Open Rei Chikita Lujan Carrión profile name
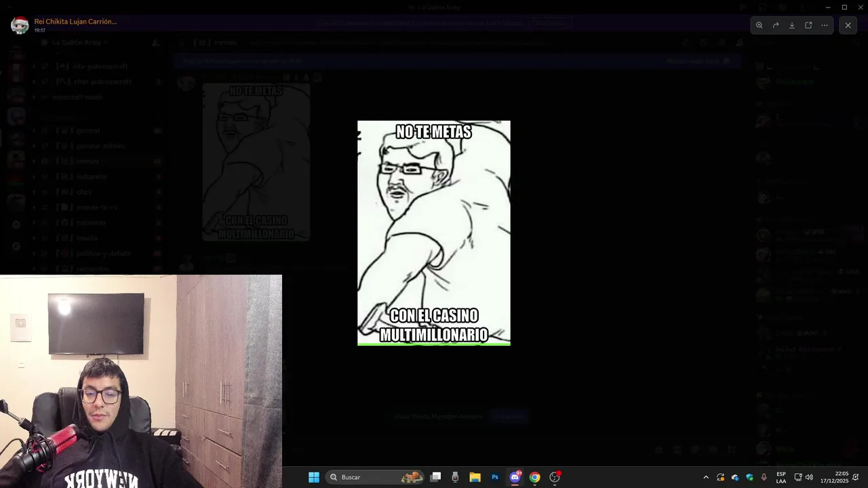Viewport: 868px width, 488px height. coord(75,22)
